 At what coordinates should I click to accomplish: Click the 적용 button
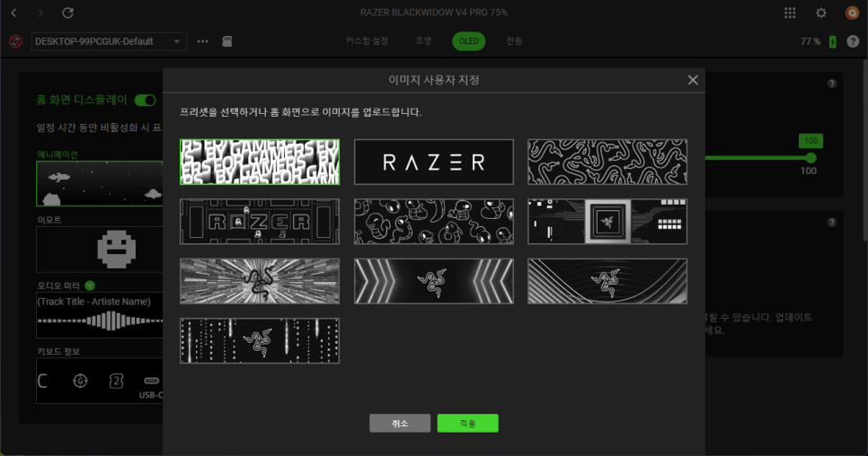tap(468, 424)
